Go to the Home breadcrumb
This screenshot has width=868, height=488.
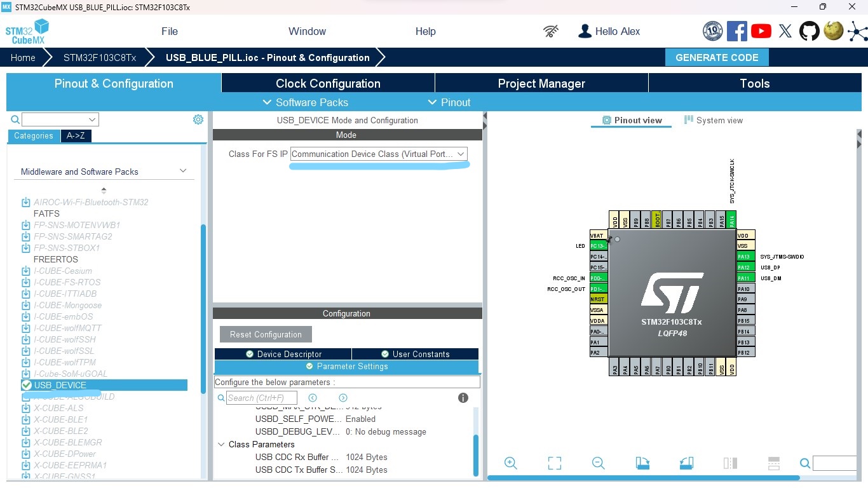[x=23, y=57]
